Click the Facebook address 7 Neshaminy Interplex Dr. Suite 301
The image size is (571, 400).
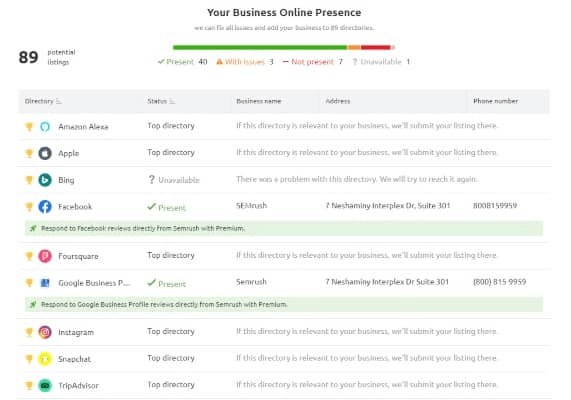click(x=387, y=205)
